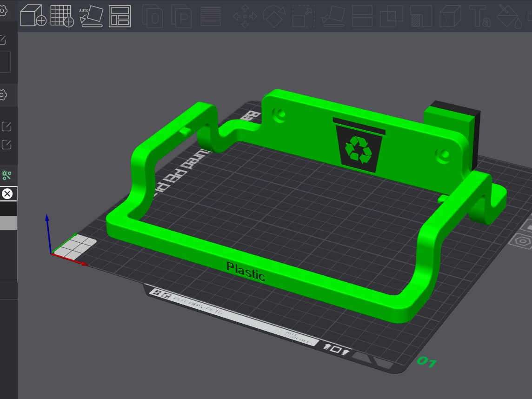Click the green settings search icon in sidebar

[7, 175]
